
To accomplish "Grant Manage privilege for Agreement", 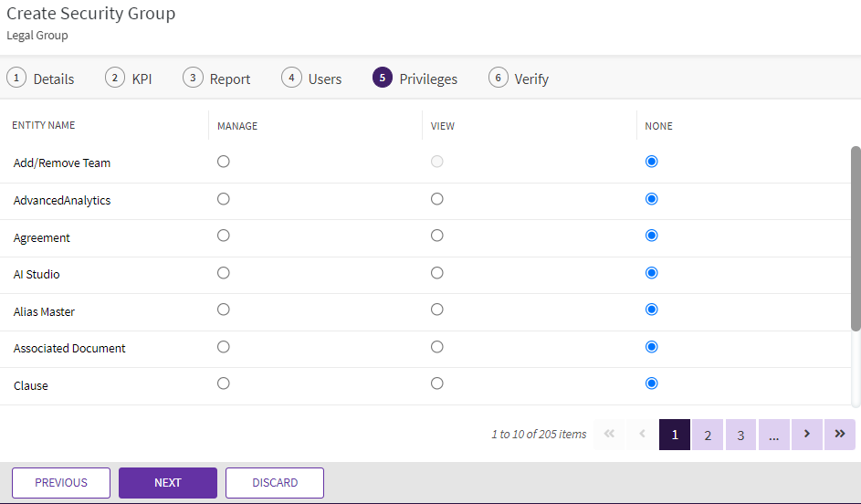I will (224, 236).
